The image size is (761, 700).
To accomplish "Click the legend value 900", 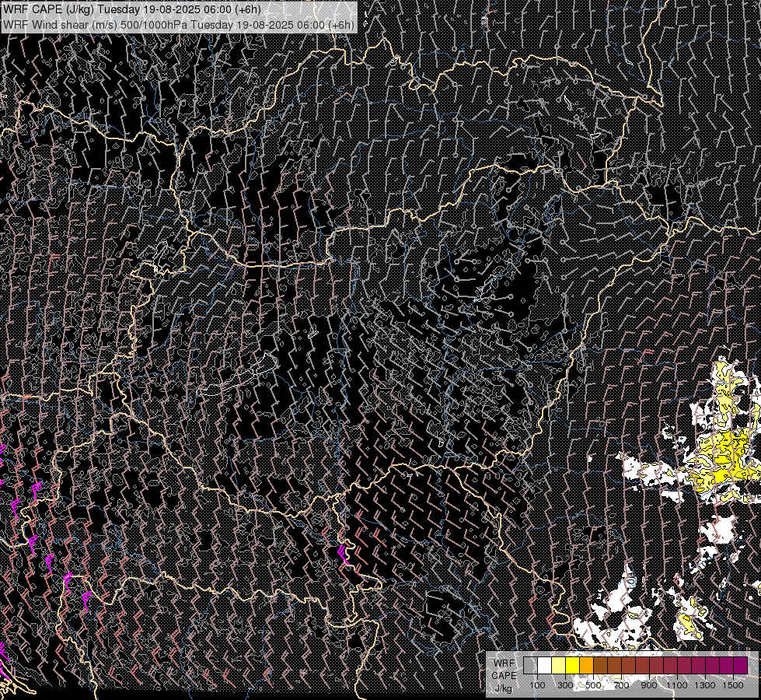I will [649, 685].
